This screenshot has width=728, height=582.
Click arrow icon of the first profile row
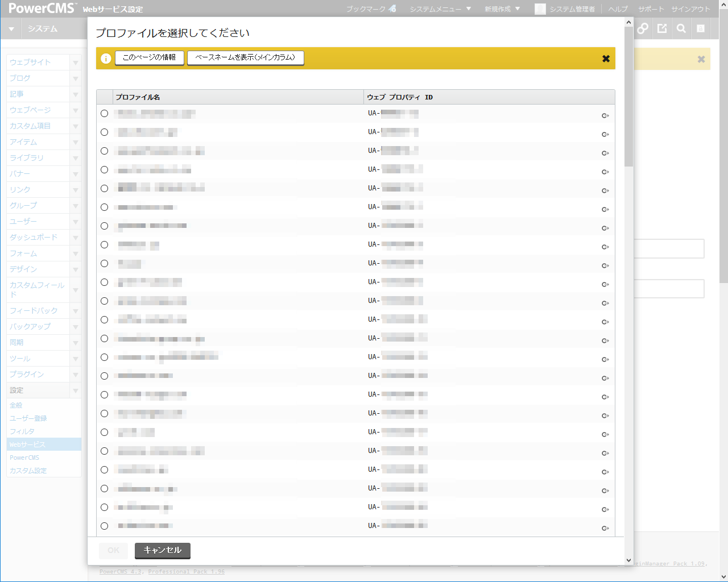click(x=605, y=115)
